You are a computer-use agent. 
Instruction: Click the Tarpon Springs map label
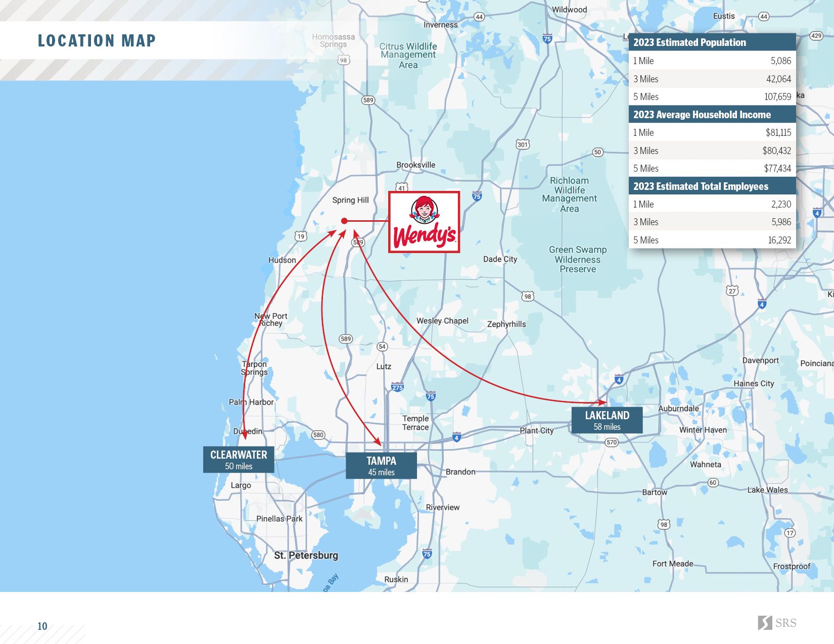(x=254, y=368)
